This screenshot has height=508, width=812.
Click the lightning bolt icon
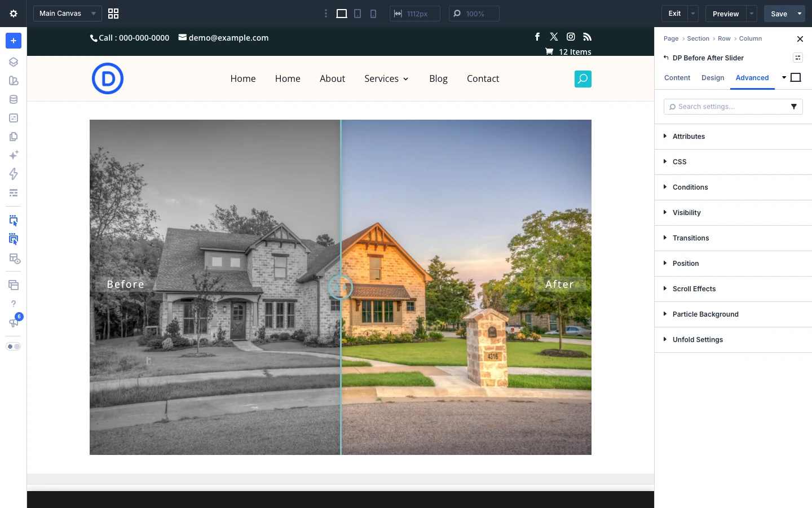click(x=14, y=174)
